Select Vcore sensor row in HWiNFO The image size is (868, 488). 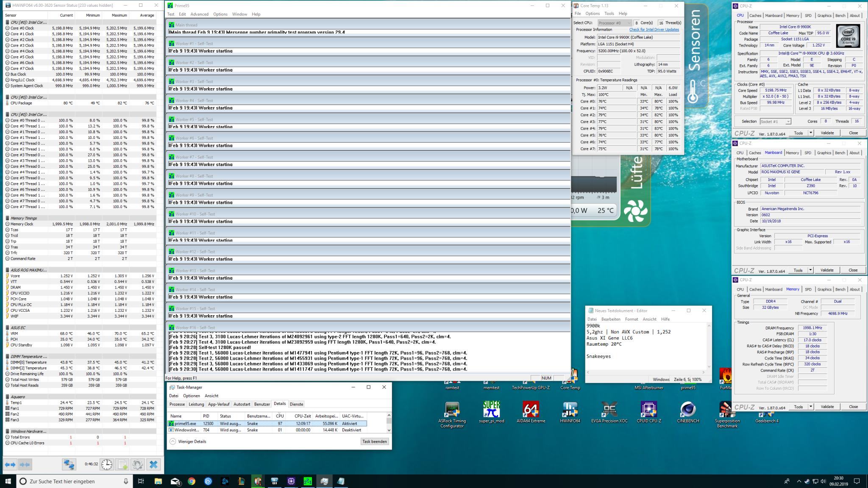(x=81, y=276)
